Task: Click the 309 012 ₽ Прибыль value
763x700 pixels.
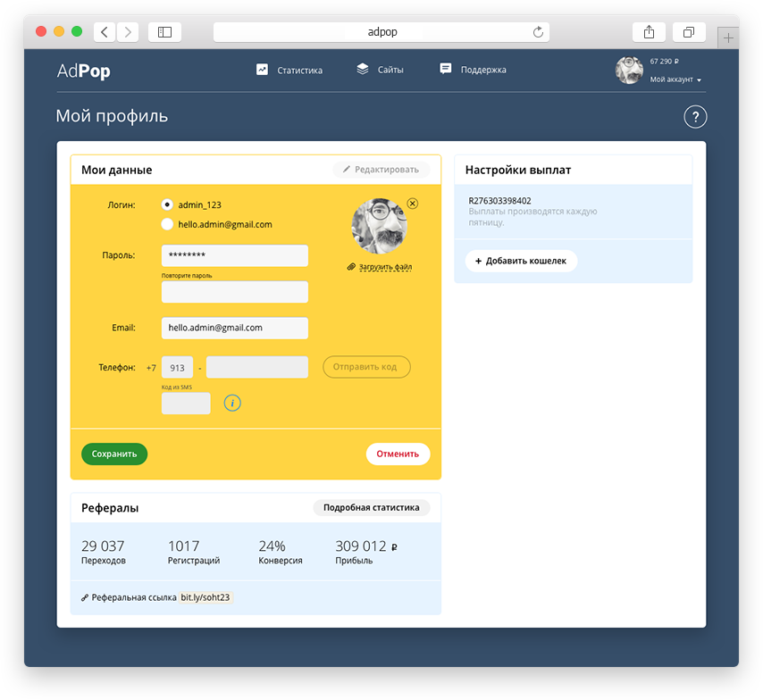Action: (x=366, y=546)
